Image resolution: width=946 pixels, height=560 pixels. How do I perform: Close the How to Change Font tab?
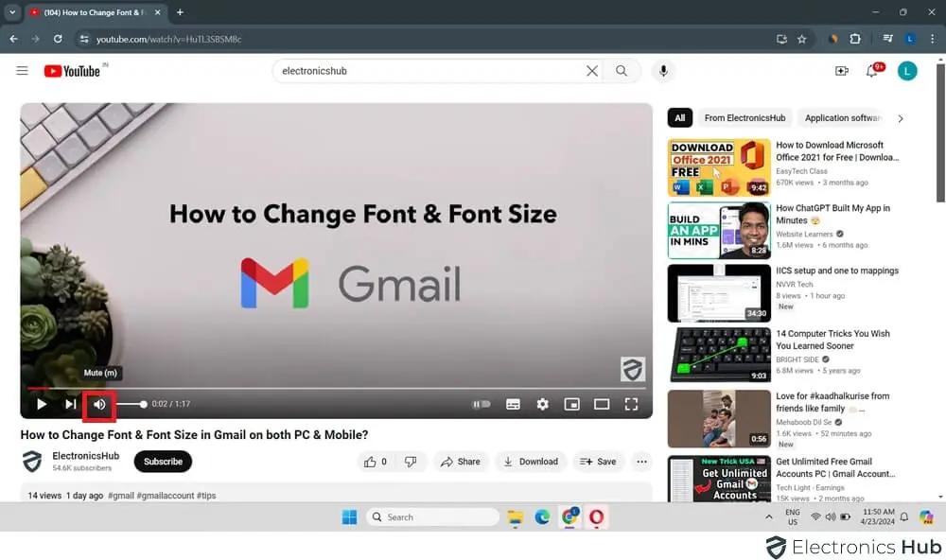[157, 12]
